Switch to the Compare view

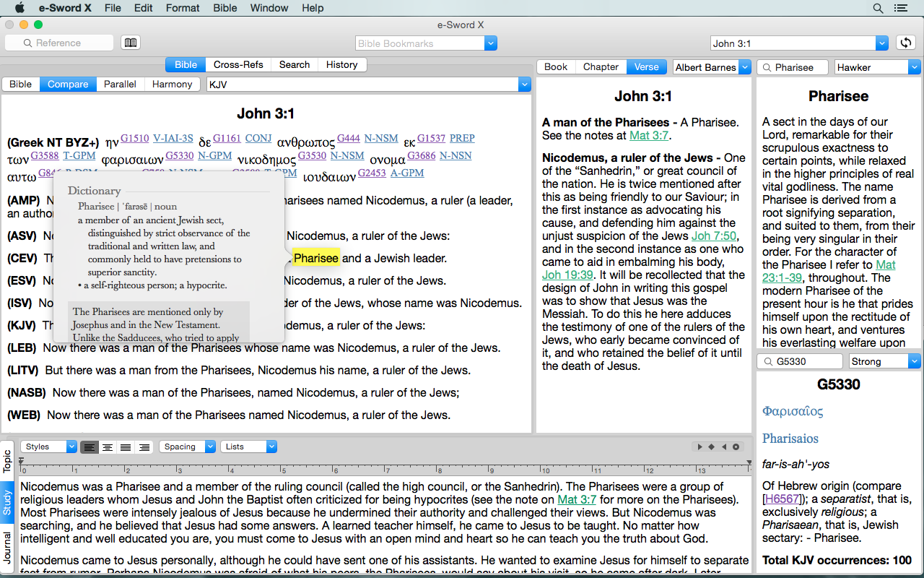point(68,84)
